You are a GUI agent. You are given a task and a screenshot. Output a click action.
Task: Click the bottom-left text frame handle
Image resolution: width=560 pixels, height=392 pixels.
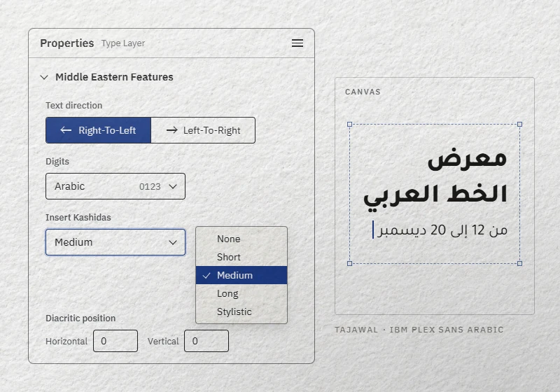pyautogui.click(x=349, y=263)
